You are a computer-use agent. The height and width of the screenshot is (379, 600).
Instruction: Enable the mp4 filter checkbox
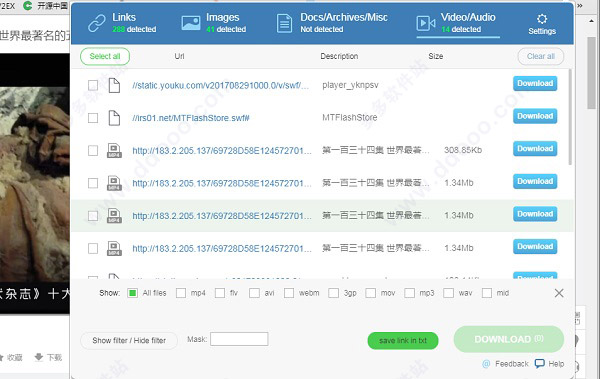tap(181, 293)
